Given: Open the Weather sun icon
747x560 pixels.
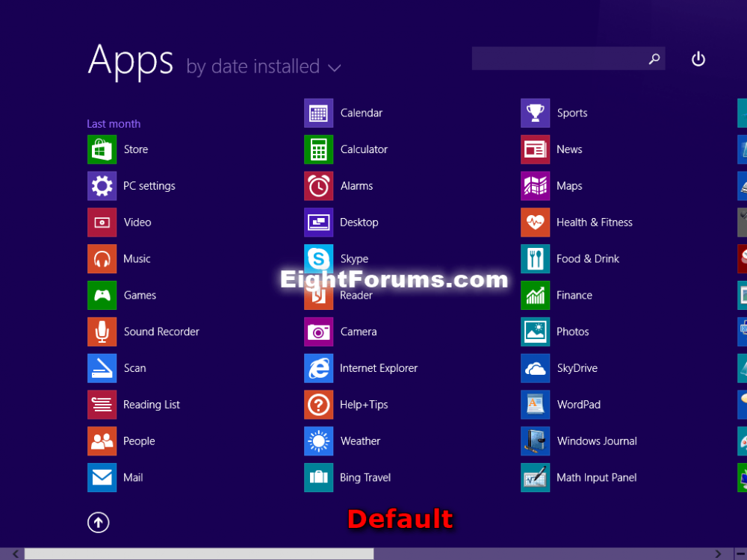Looking at the screenshot, I should pyautogui.click(x=319, y=441).
